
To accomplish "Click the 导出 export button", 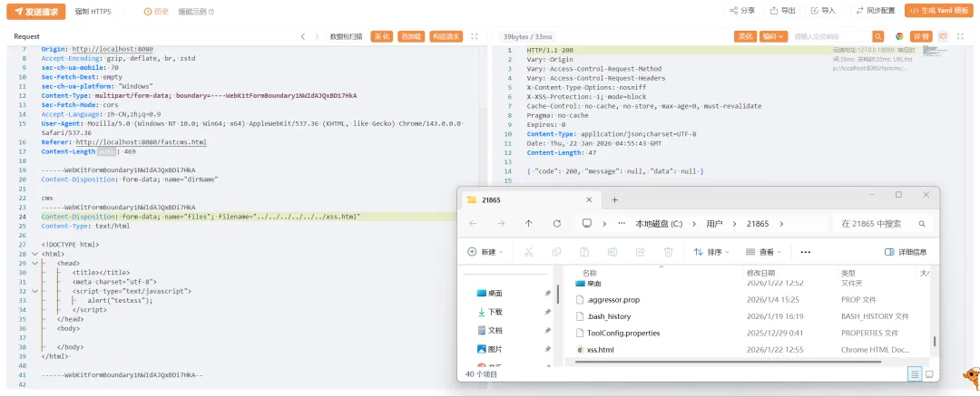I will 784,11.
